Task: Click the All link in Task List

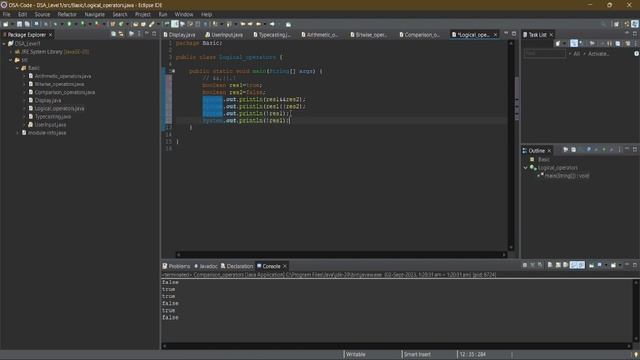Action: [x=576, y=54]
